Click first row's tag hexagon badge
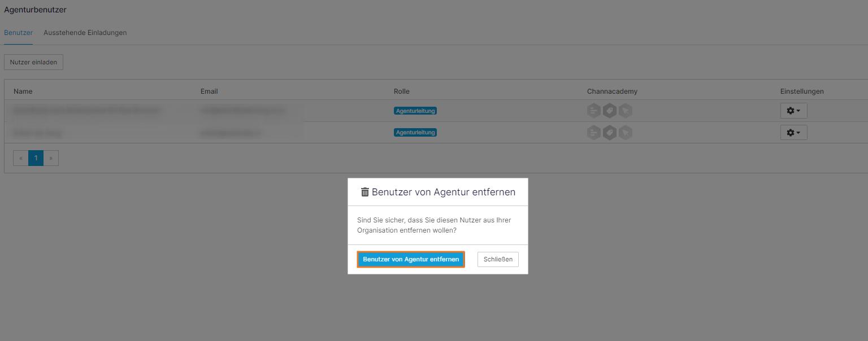868x341 pixels. [609, 111]
